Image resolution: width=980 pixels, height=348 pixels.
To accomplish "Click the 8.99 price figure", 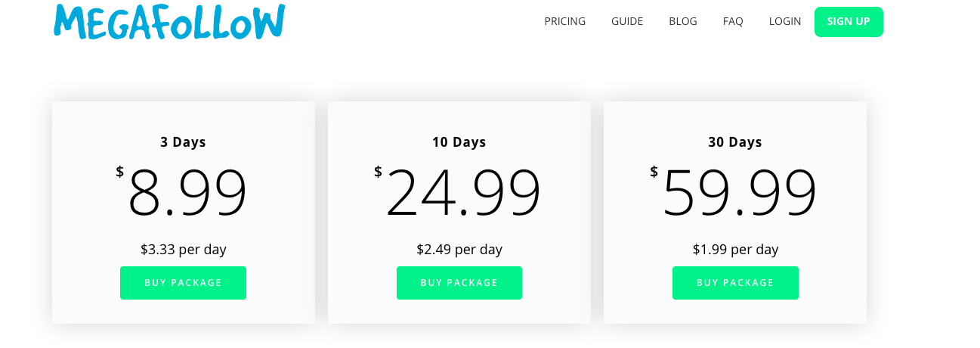I will [187, 193].
